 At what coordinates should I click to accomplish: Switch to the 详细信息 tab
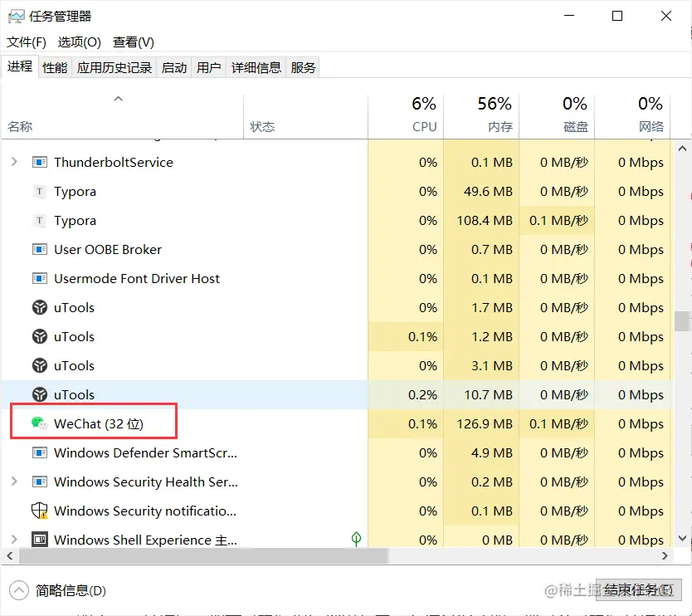pos(256,67)
